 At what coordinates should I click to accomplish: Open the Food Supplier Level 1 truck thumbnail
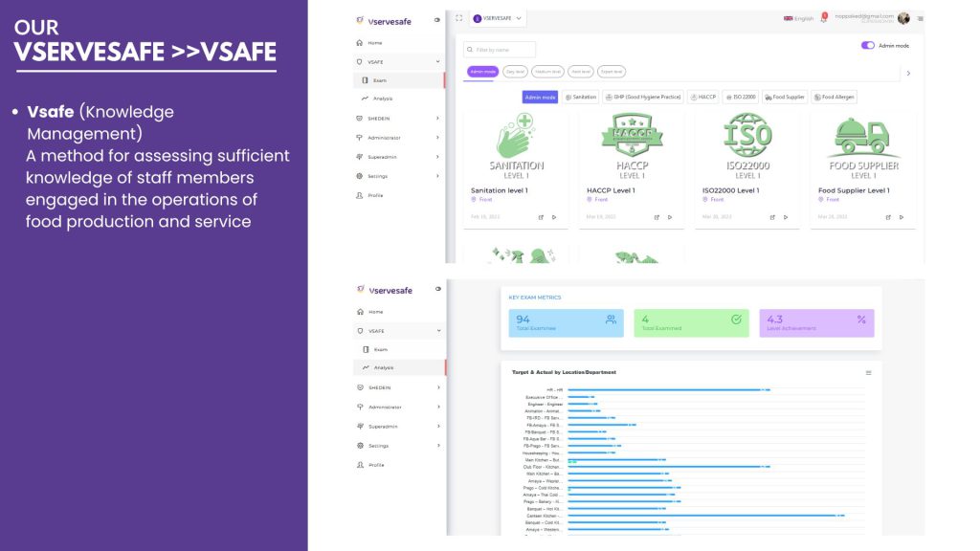tap(864, 145)
